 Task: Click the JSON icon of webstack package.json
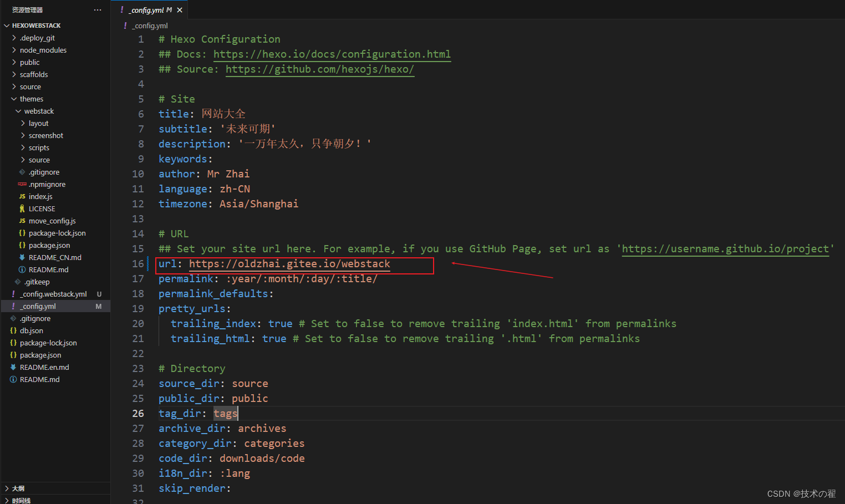pos(22,245)
